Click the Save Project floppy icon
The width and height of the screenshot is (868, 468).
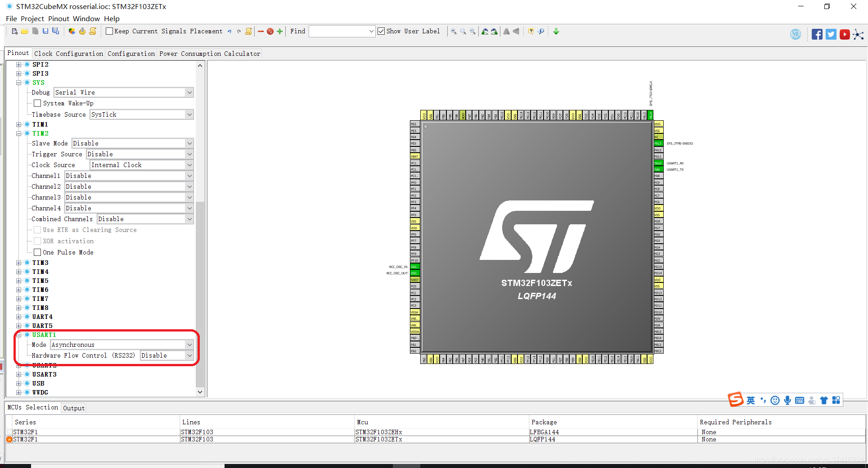coord(45,31)
